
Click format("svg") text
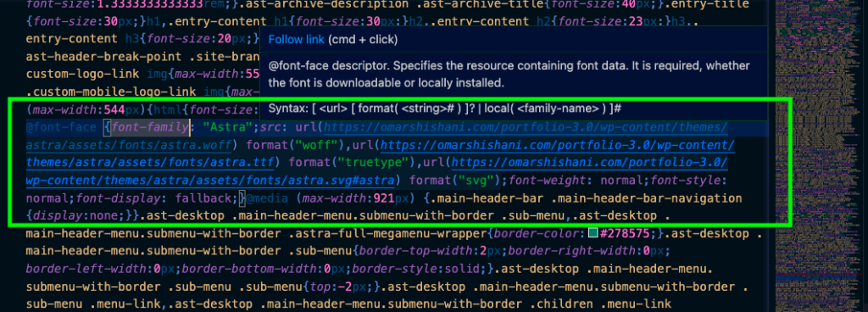455,181
